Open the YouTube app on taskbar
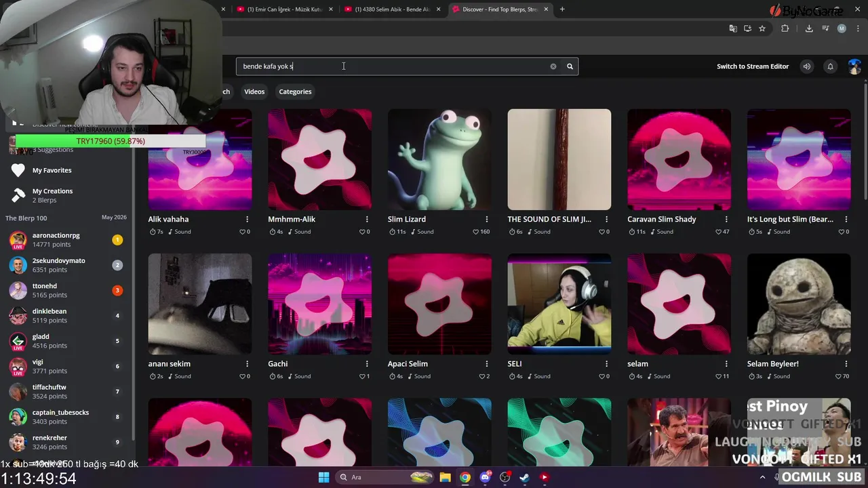Image resolution: width=868 pixels, height=488 pixels. coord(544,477)
